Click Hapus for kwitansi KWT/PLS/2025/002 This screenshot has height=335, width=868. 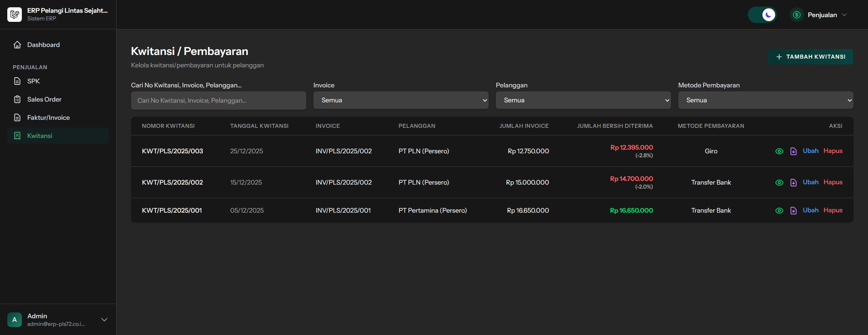tap(833, 182)
